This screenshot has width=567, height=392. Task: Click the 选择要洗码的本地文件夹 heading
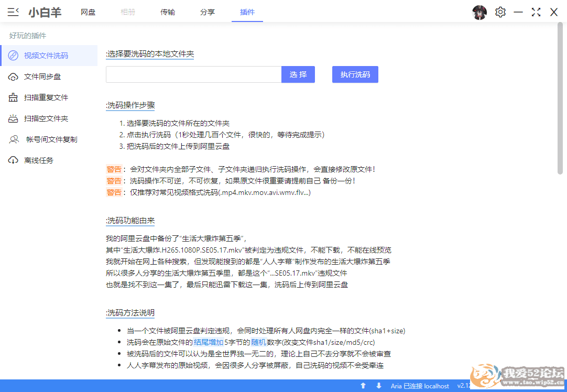coord(150,54)
